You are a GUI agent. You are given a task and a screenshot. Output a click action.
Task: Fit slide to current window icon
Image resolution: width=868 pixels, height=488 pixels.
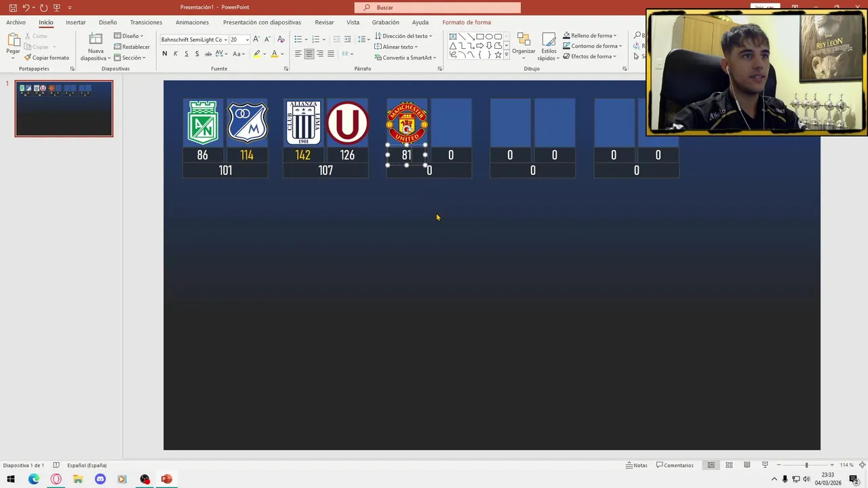863,465
